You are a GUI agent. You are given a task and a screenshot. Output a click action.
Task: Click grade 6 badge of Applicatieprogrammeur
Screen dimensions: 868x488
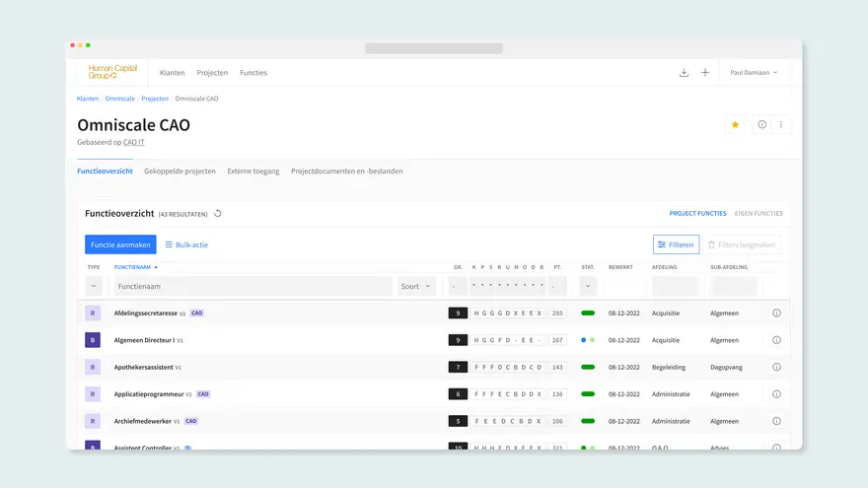[458, 394]
